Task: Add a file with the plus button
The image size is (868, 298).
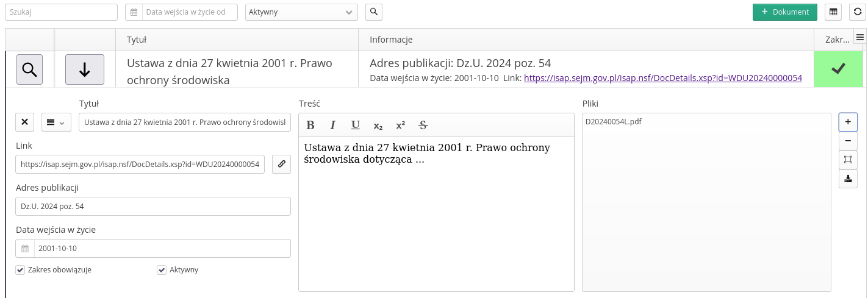Action: click(x=848, y=122)
